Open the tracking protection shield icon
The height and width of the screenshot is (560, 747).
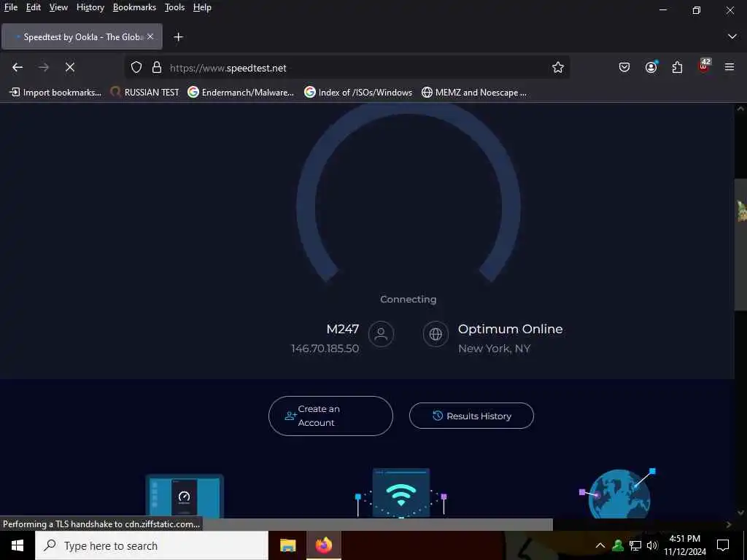136,68
